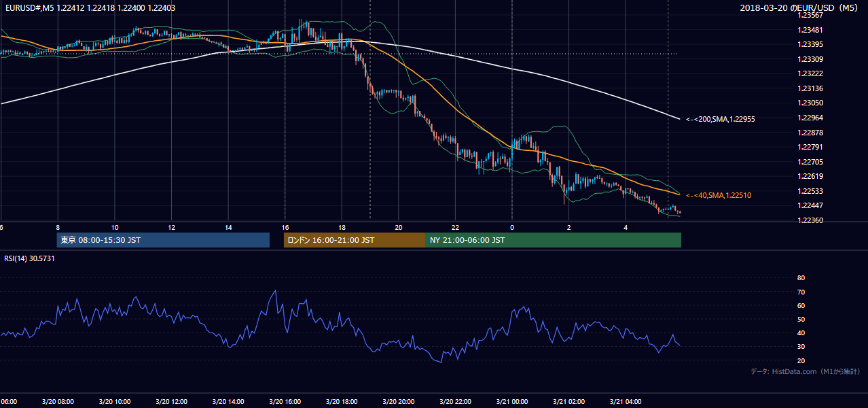This screenshot has width=868, height=408.
Task: Select the London 16:00-21:00 JST session bar
Action: tap(355, 240)
